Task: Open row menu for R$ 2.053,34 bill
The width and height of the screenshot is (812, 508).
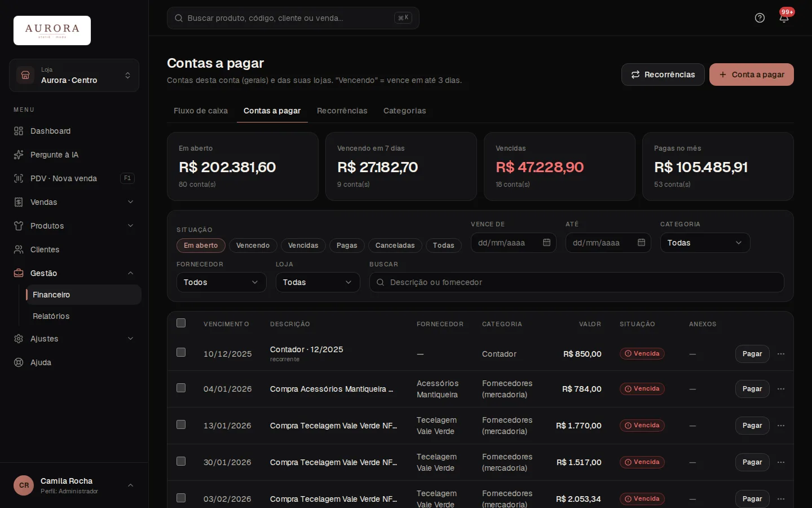Action: click(x=781, y=499)
